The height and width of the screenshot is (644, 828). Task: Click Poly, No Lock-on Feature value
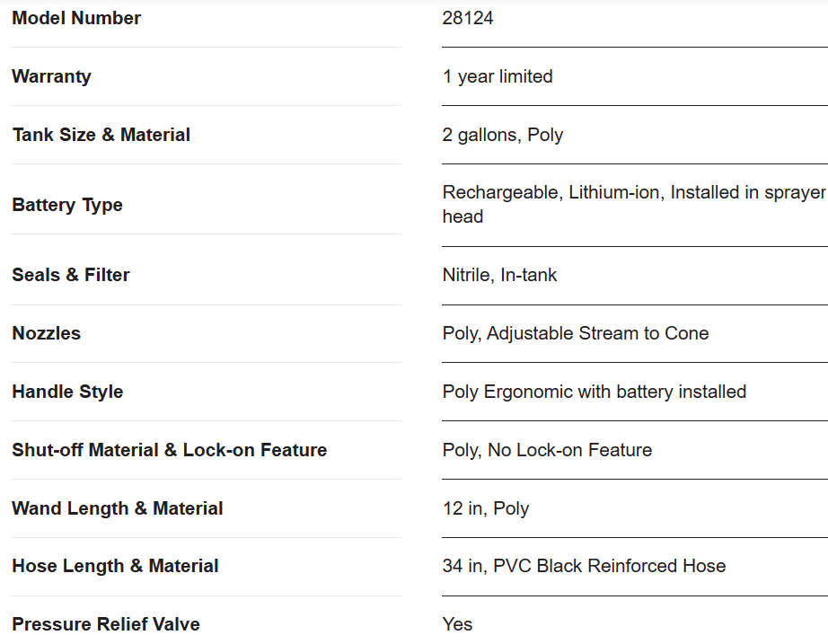(x=547, y=450)
